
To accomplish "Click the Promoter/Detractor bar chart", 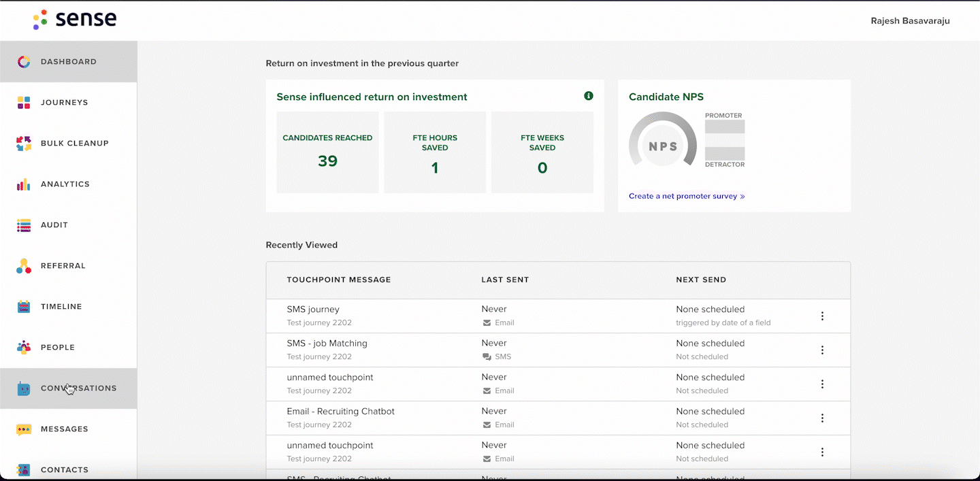I will pos(725,140).
